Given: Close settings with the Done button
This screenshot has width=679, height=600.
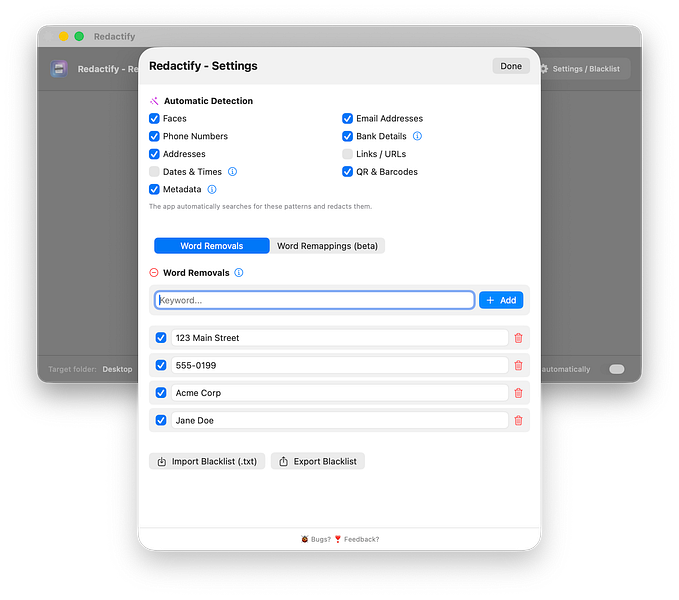Looking at the screenshot, I should [511, 66].
